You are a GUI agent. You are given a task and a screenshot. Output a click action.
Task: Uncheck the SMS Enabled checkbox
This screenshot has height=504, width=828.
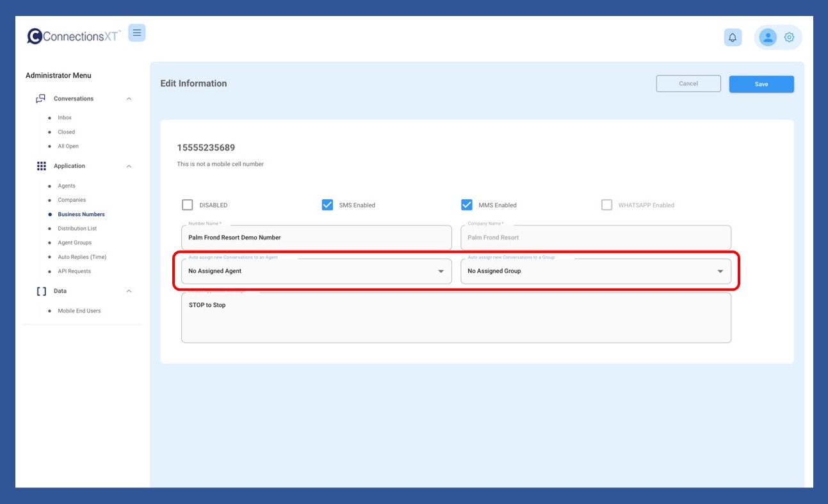[327, 205]
